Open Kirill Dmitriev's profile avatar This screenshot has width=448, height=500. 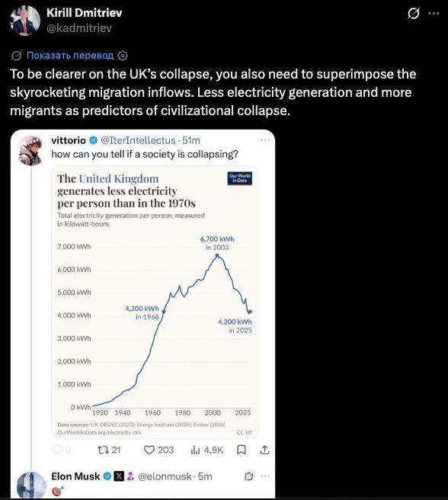tap(25, 21)
